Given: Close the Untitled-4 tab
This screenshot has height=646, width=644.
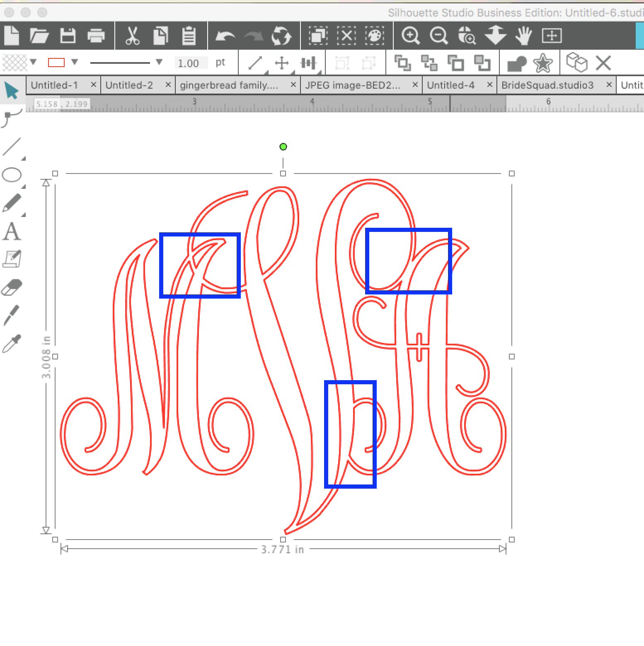Looking at the screenshot, I should tap(489, 84).
